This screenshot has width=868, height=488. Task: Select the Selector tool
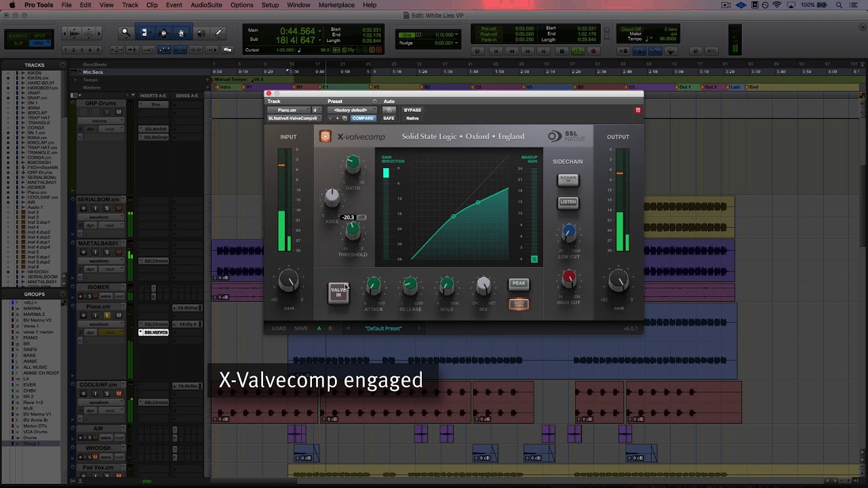163,33
